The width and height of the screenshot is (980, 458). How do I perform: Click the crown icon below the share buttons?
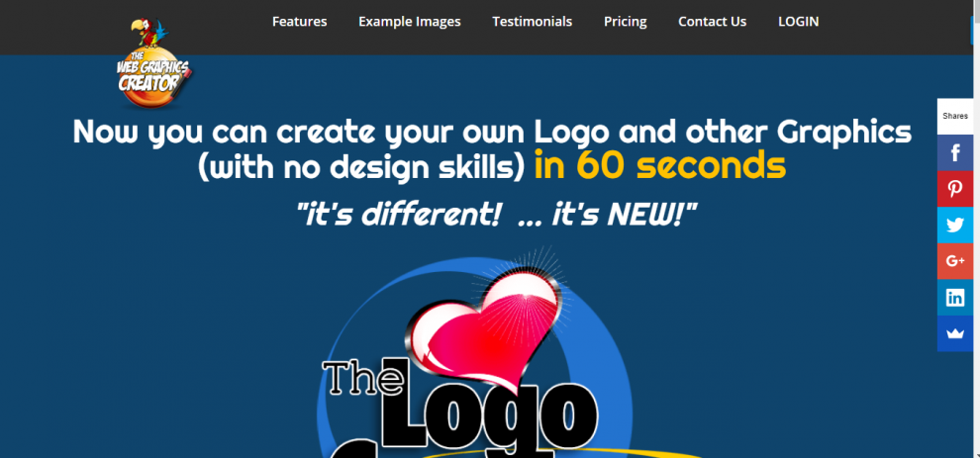(955, 333)
